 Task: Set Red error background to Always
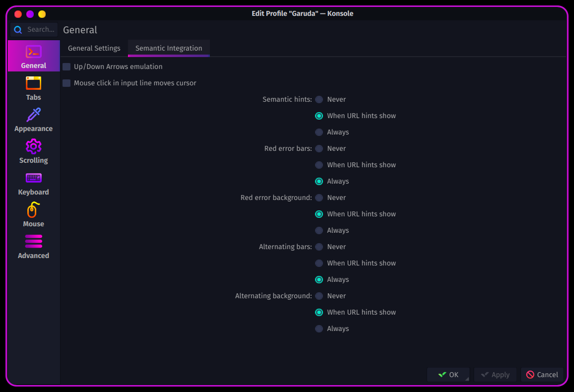pos(319,231)
